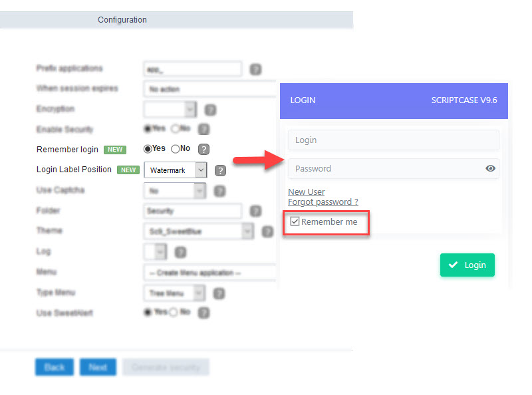Click help icon beside Type Menu dropdown
Screen dimensions: 532x395
point(219,293)
